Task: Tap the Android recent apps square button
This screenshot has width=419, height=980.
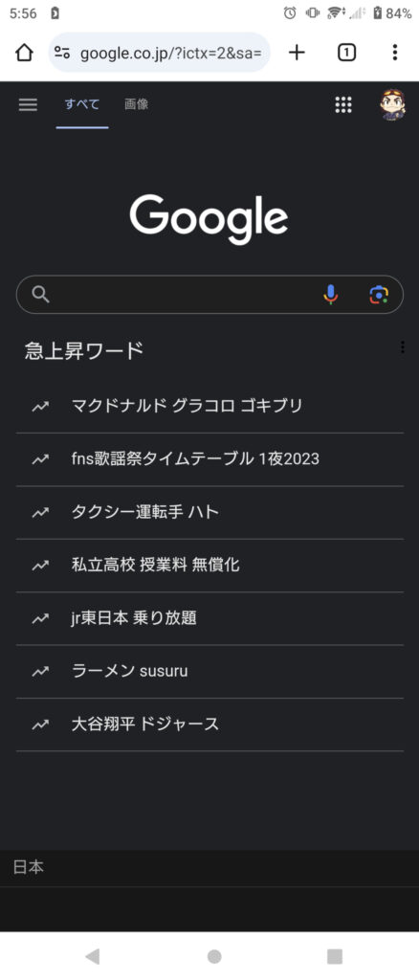Action: pos(335,956)
